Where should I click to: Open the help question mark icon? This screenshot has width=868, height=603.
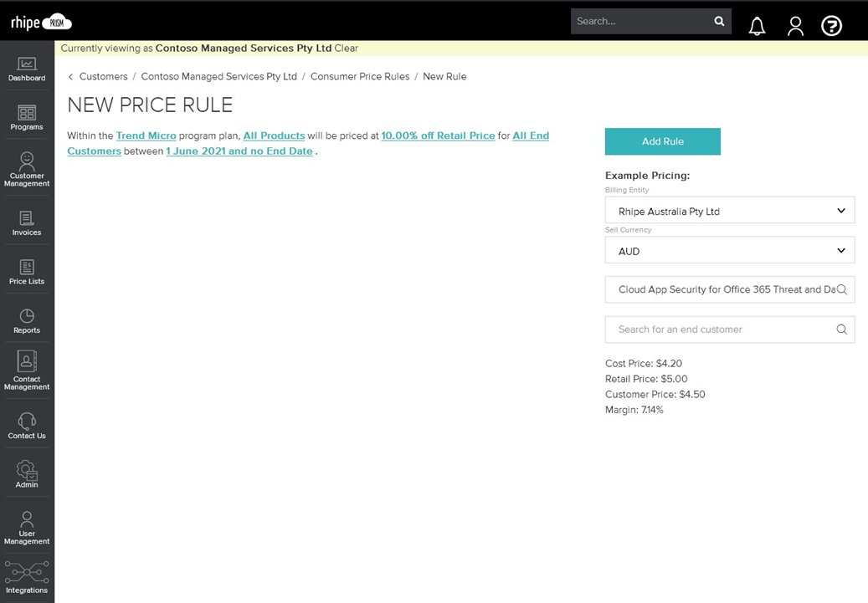831,25
